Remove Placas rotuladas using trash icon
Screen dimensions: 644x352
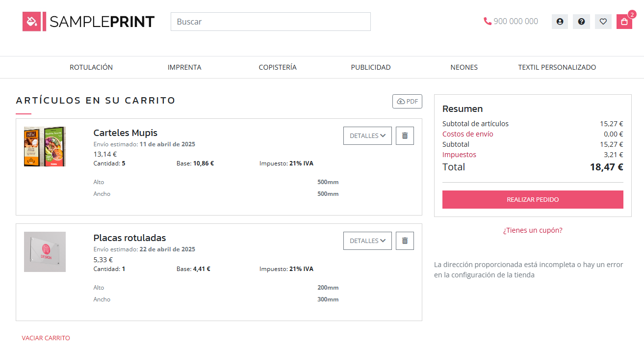[x=405, y=241]
